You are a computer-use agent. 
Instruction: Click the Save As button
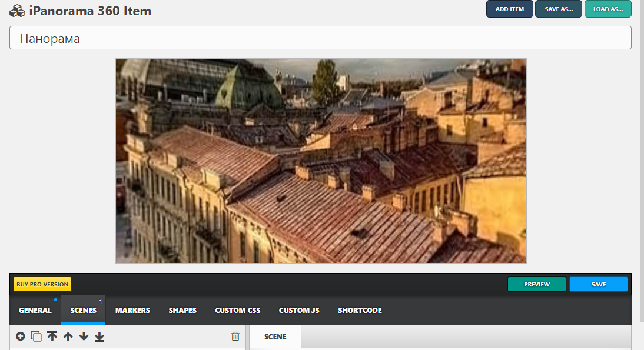[559, 9]
